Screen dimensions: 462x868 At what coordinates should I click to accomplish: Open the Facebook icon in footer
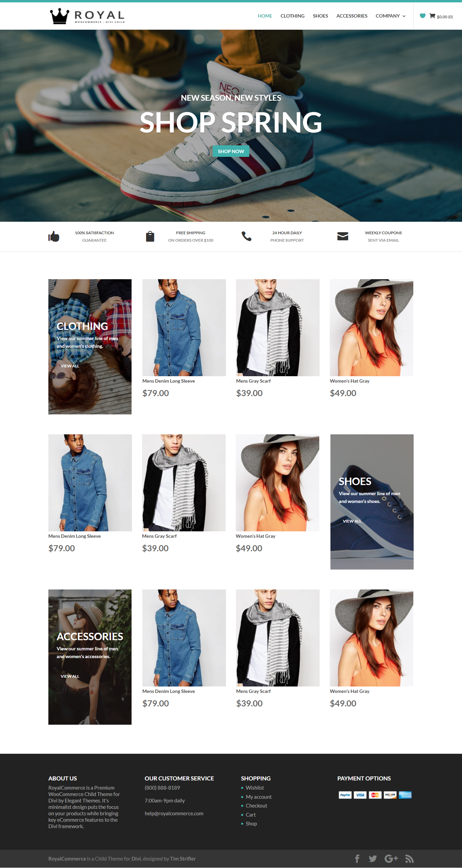[x=357, y=859]
